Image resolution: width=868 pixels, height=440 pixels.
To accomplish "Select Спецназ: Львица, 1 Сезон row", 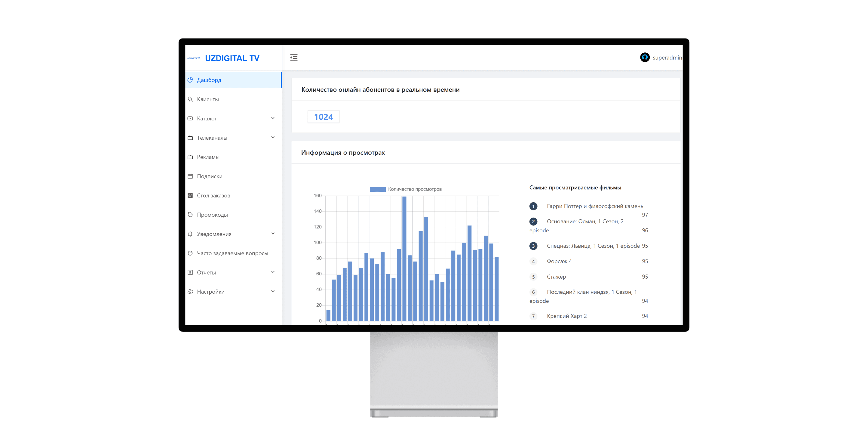I will (588, 246).
